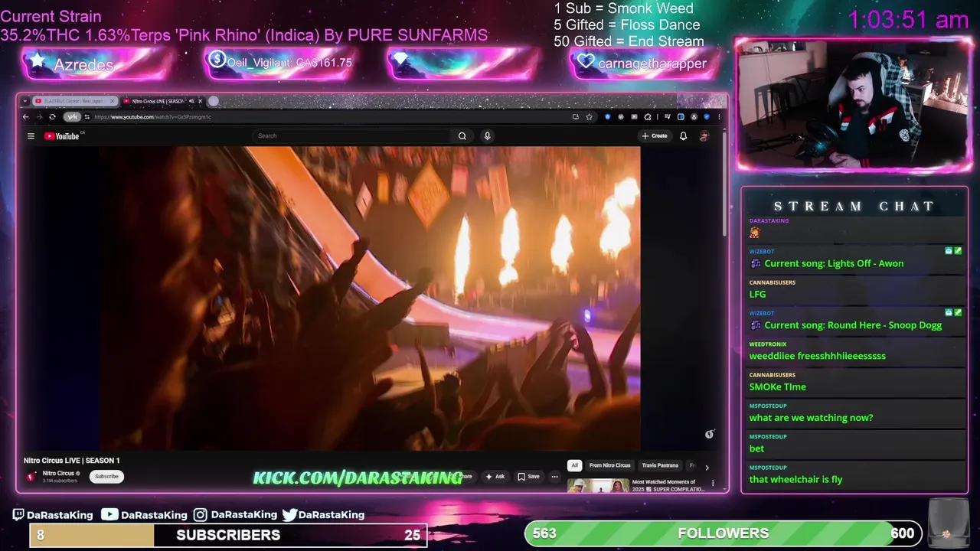Click the Subscribe button
The height and width of the screenshot is (551, 980).
(x=106, y=477)
